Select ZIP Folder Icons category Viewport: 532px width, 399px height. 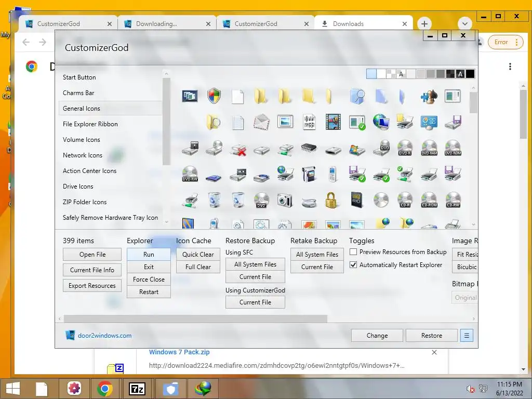click(x=110, y=202)
